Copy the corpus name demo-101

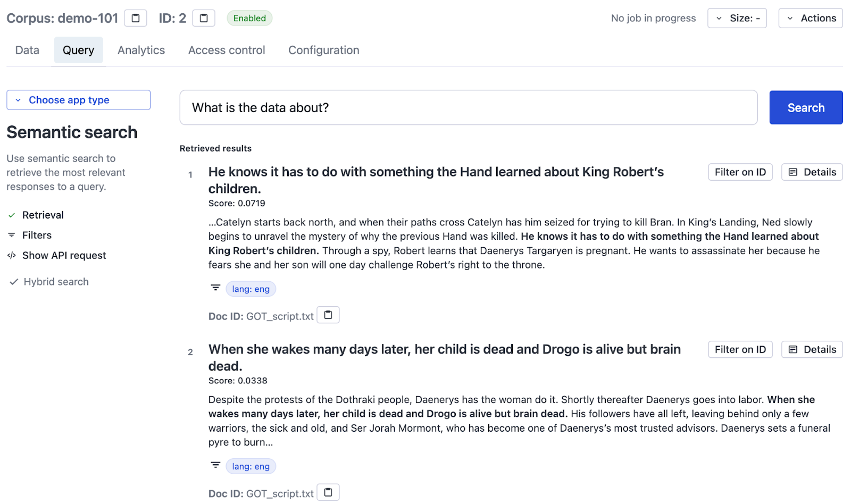tap(136, 18)
